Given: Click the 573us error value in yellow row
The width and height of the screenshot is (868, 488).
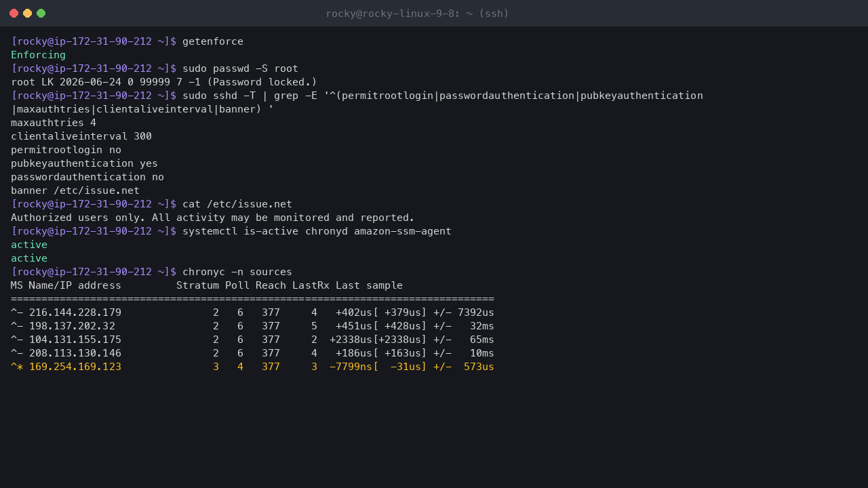Looking at the screenshot, I should 479,367.
